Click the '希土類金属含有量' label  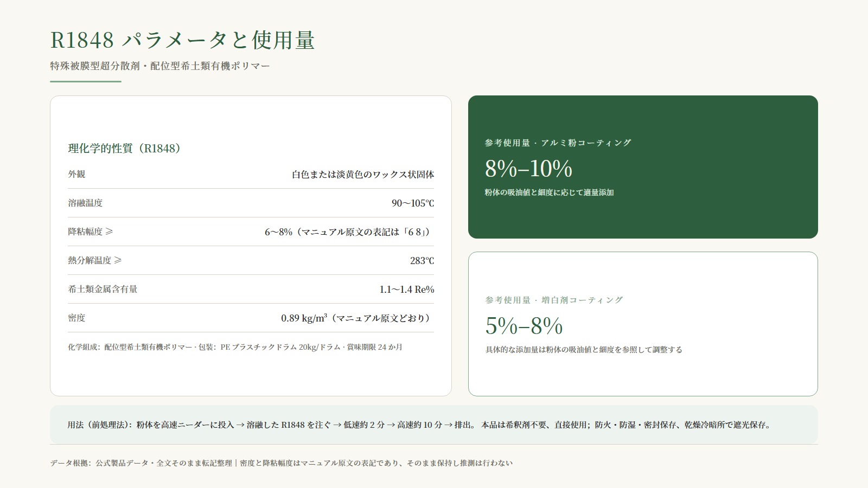pos(103,289)
